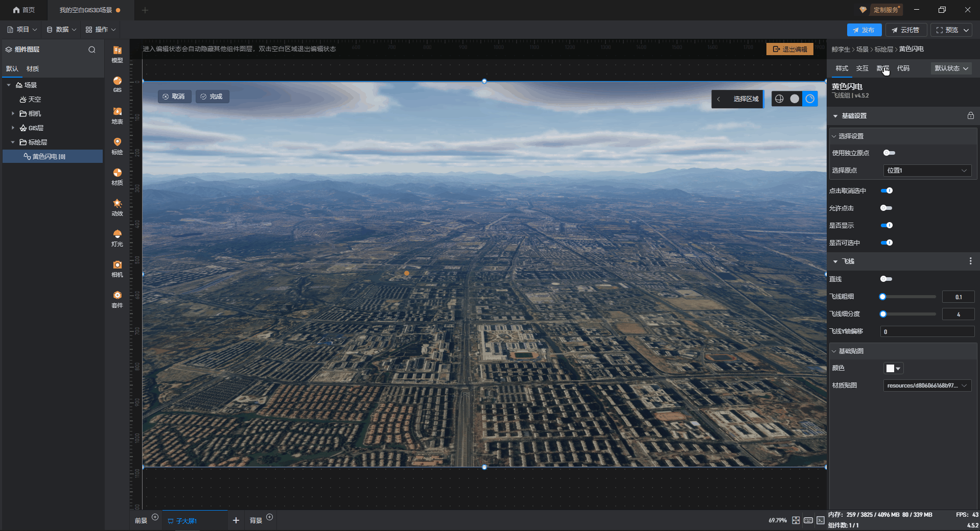Screen dimensions: 980x531
Task: Open the 默认状态 dropdown
Action: [x=951, y=68]
